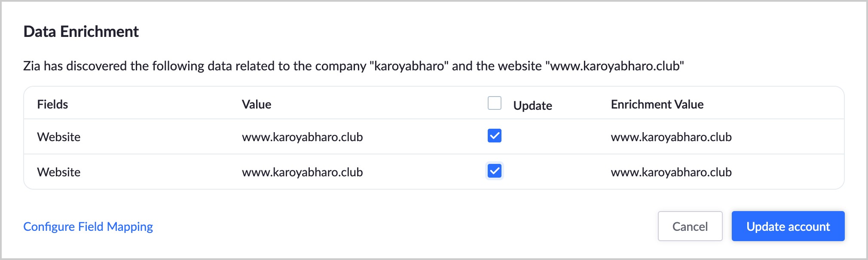
Task: Uncheck the first Website row's update checkbox
Action: click(494, 136)
